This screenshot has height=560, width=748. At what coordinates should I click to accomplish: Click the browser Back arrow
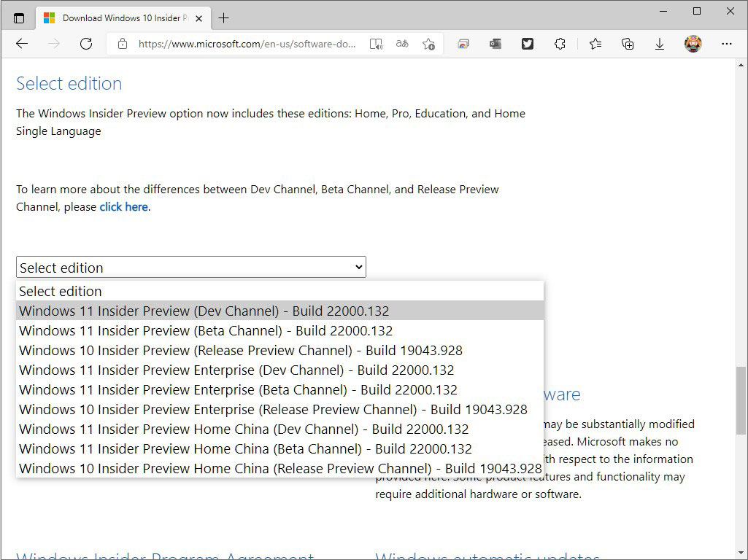pyautogui.click(x=22, y=44)
